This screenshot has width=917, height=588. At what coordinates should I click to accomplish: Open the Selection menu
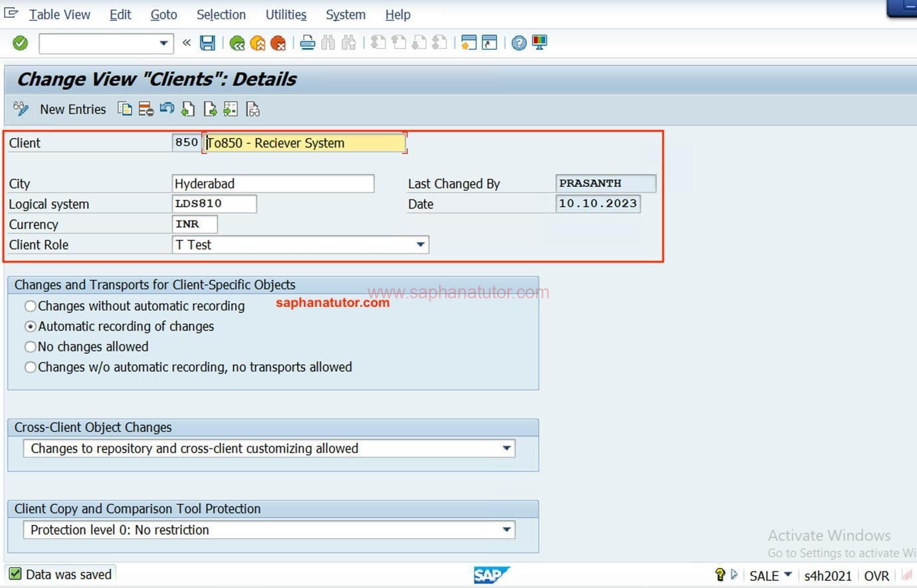click(x=221, y=15)
